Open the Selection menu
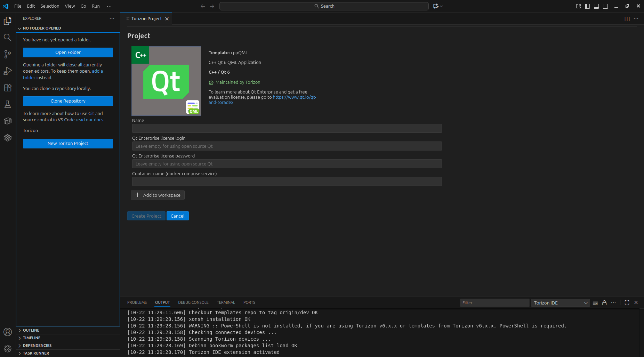 pos(50,6)
